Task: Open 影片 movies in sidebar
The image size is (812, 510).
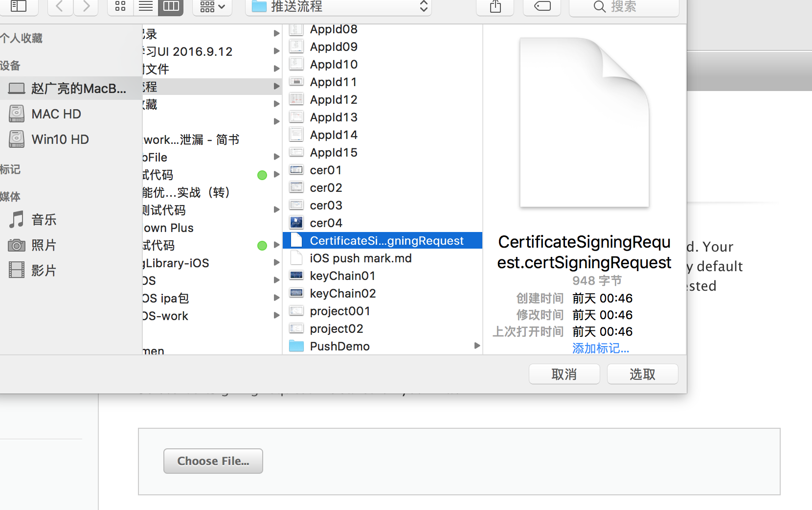Action: pos(44,271)
